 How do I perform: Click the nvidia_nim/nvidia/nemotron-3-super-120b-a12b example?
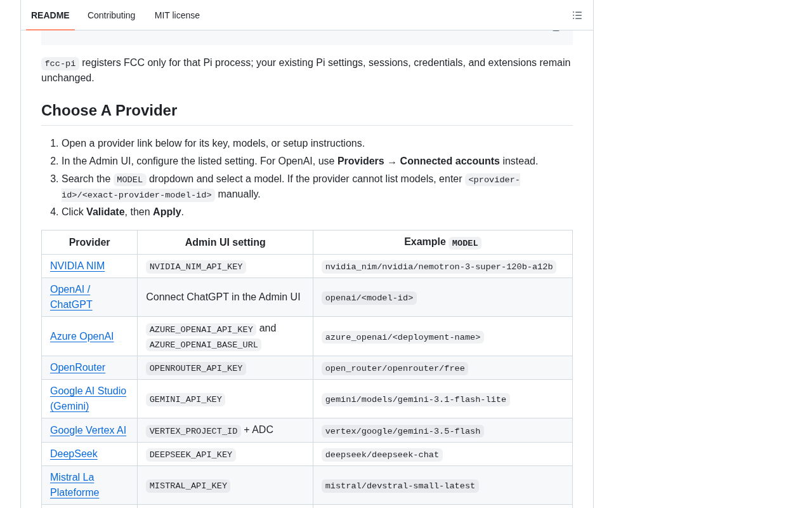[x=439, y=267]
